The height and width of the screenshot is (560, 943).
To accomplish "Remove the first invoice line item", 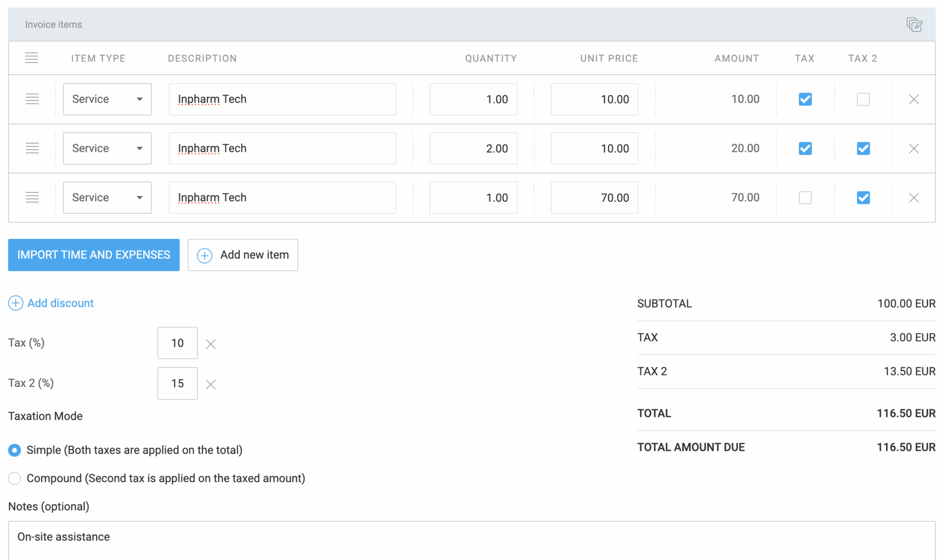I will tap(914, 99).
